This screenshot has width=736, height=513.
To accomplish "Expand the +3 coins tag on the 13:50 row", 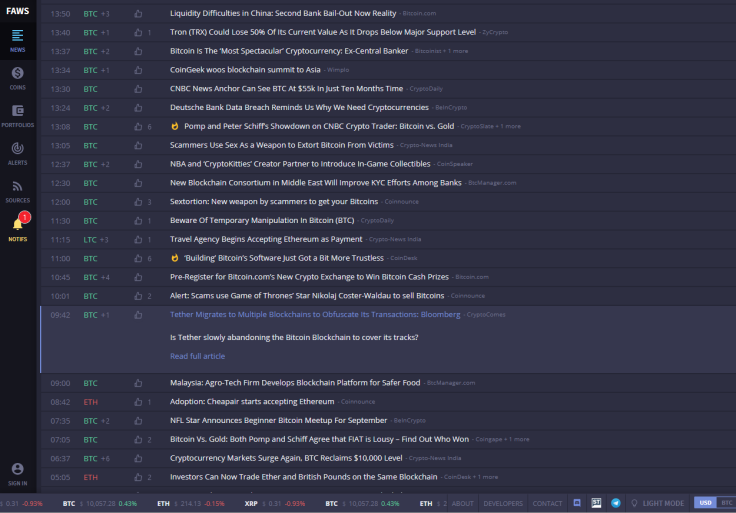I will pos(105,14).
